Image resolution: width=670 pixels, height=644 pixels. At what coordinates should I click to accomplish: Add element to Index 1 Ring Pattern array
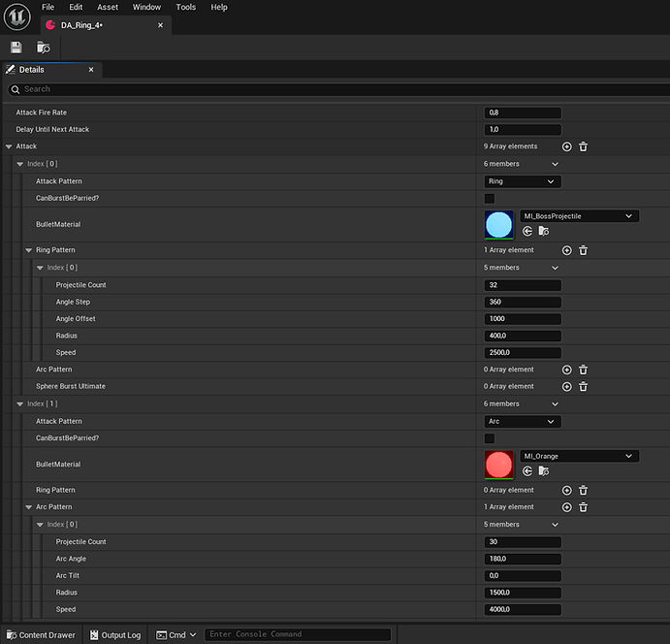pos(566,490)
